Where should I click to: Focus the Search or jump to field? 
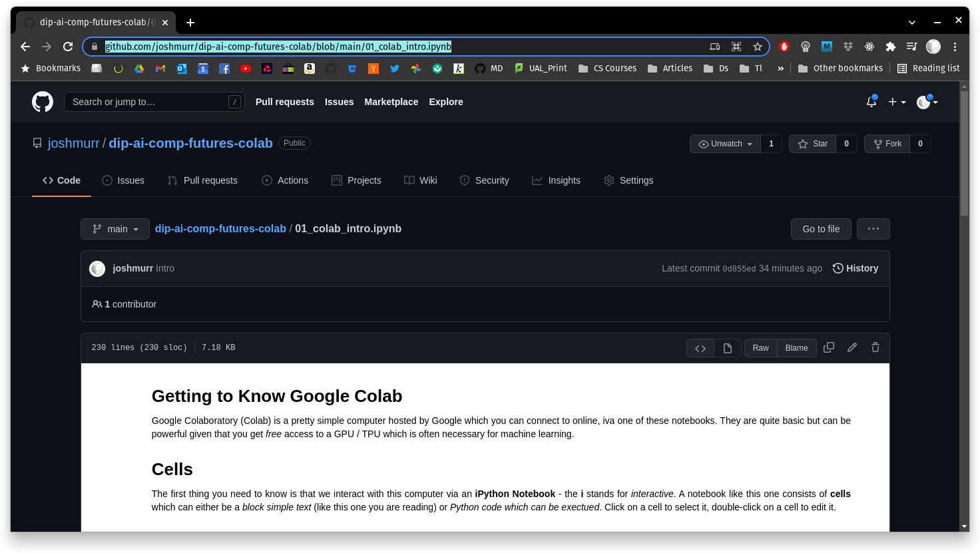click(x=154, y=102)
